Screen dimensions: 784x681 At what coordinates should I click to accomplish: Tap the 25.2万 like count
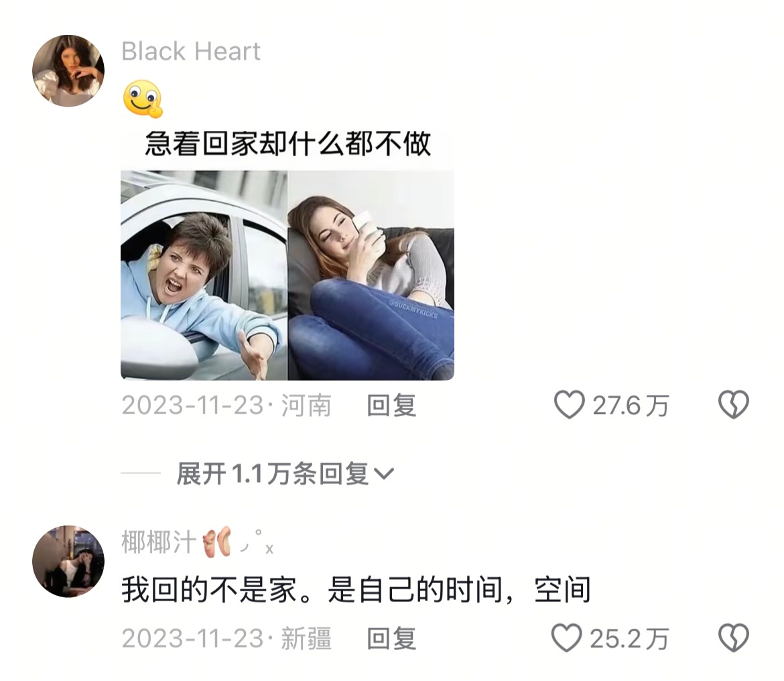629,638
